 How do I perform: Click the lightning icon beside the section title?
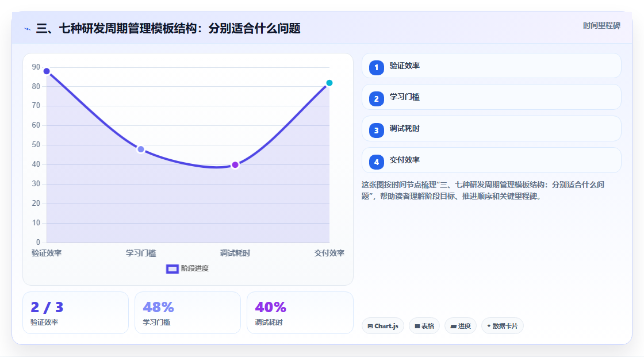[28, 29]
